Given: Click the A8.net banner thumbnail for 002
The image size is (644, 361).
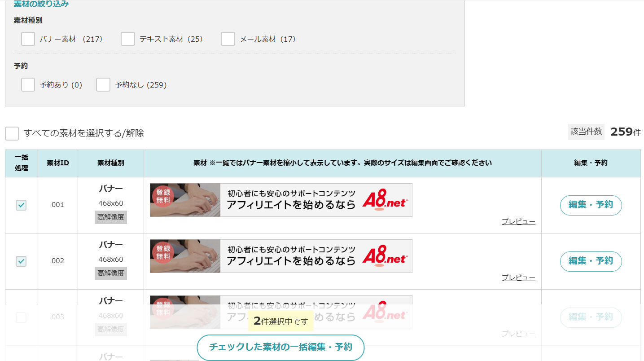Looking at the screenshot, I should click(x=281, y=256).
